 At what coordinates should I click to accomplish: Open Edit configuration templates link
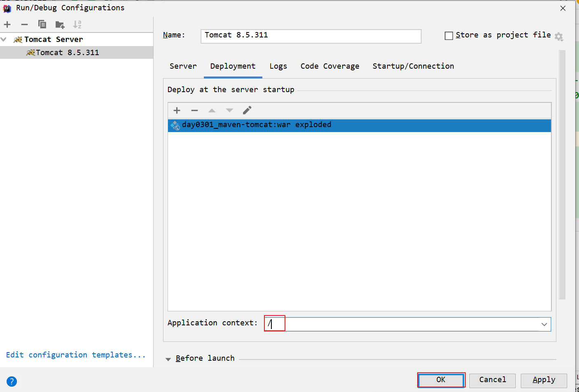(76, 355)
